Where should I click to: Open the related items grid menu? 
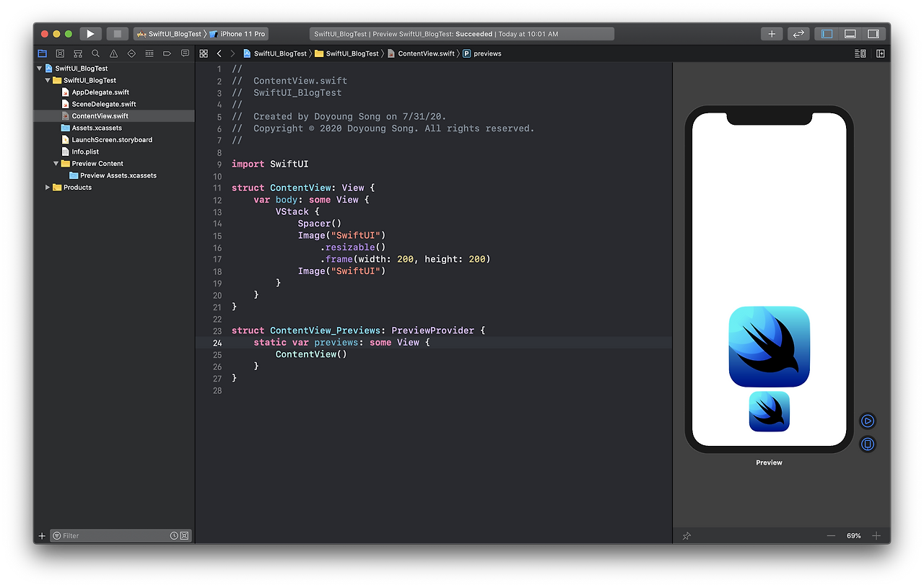coord(204,53)
